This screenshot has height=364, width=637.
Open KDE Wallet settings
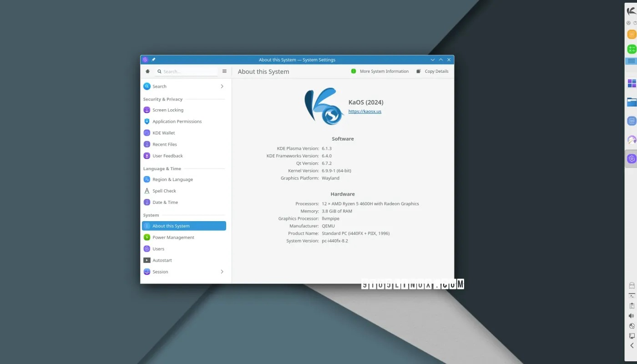[184, 133]
